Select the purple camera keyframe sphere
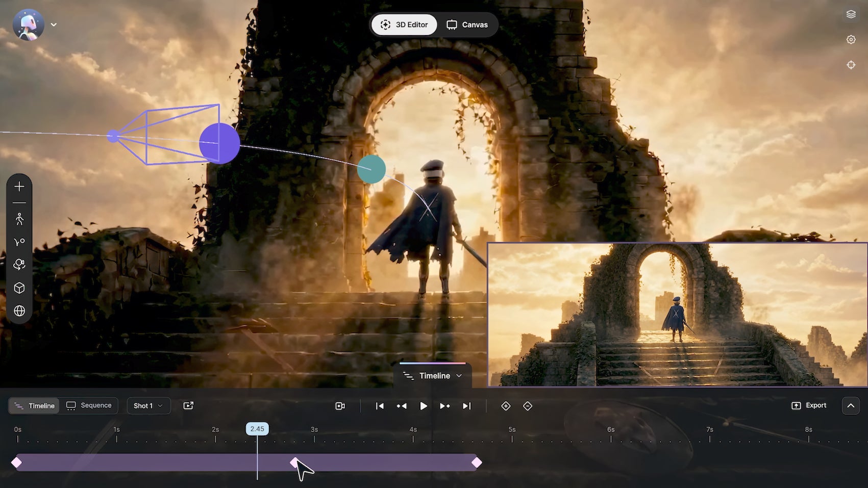This screenshot has height=488, width=868. pyautogui.click(x=219, y=143)
